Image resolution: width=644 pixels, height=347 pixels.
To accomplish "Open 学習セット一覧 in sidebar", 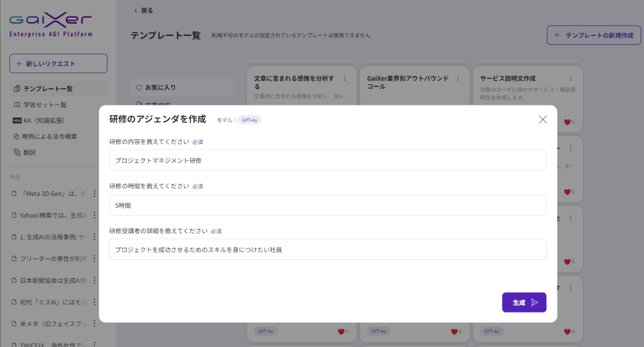I will coord(45,105).
